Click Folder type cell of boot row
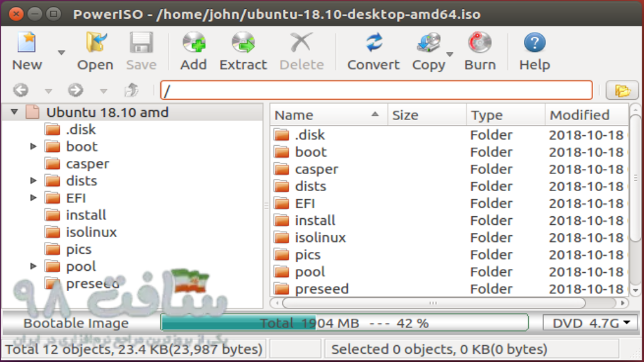This screenshot has height=362, width=644. pyautogui.click(x=491, y=152)
